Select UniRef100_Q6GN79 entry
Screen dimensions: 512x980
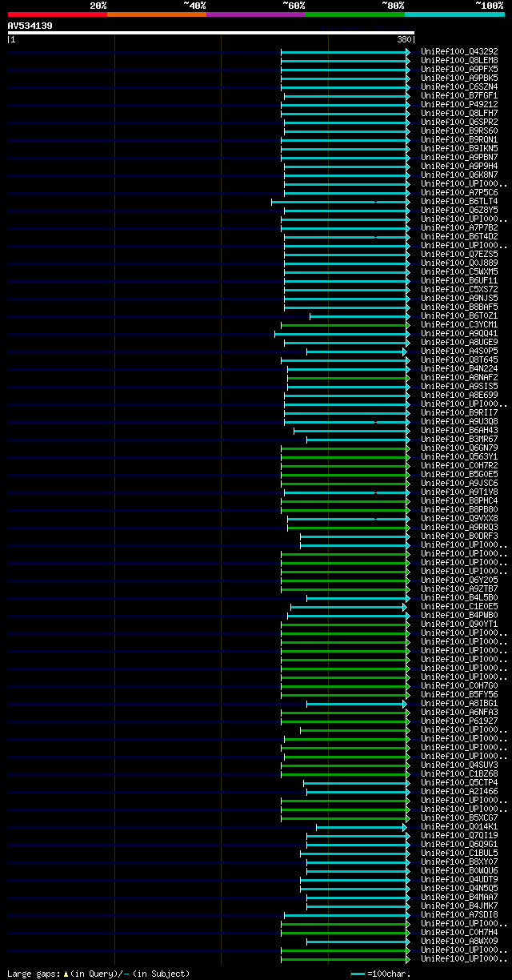point(459,448)
